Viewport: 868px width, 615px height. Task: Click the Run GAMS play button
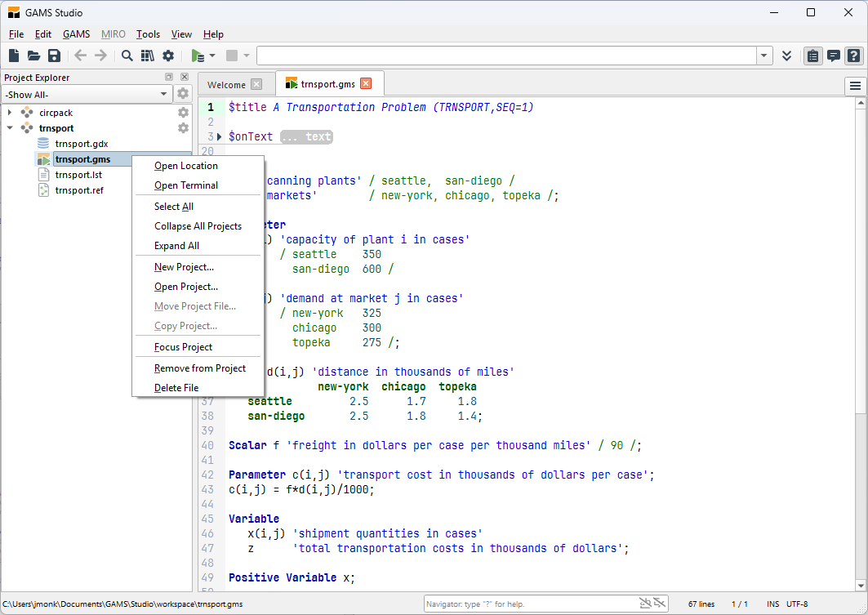[x=197, y=56]
